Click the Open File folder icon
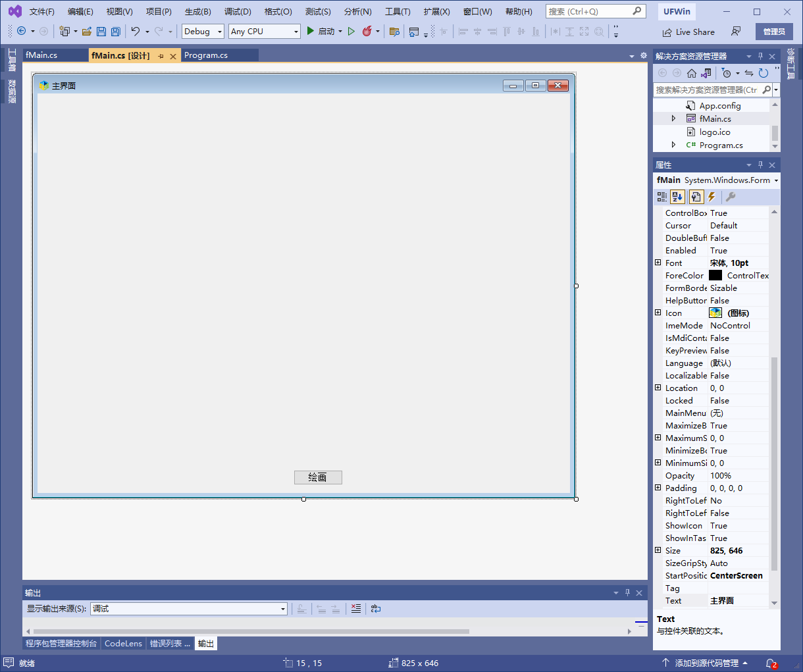 (x=86, y=31)
